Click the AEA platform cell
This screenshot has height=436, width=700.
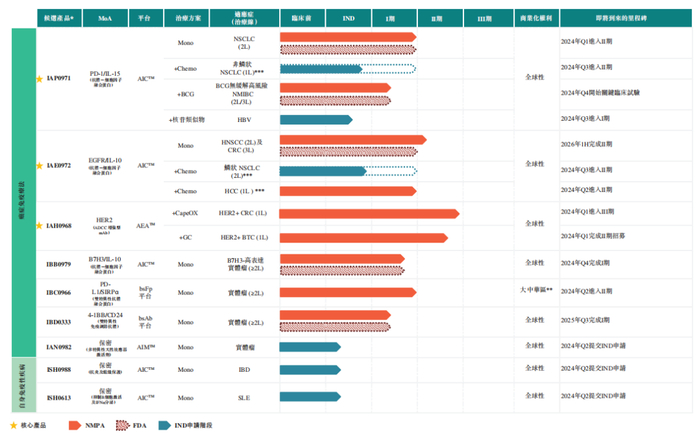pos(146,226)
